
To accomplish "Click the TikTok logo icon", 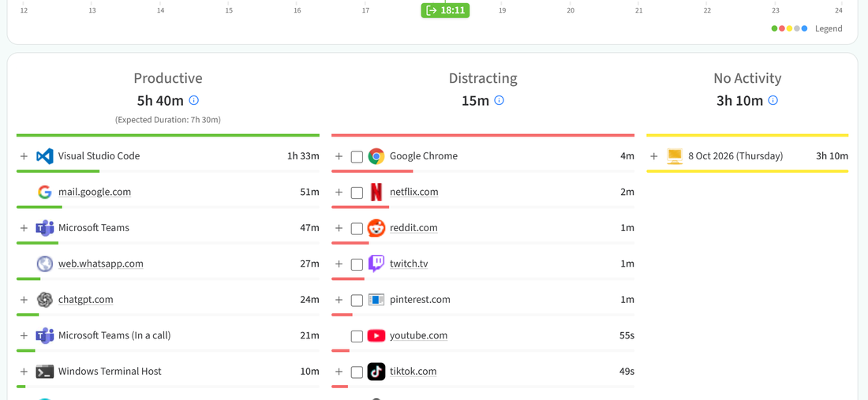I will pos(376,372).
